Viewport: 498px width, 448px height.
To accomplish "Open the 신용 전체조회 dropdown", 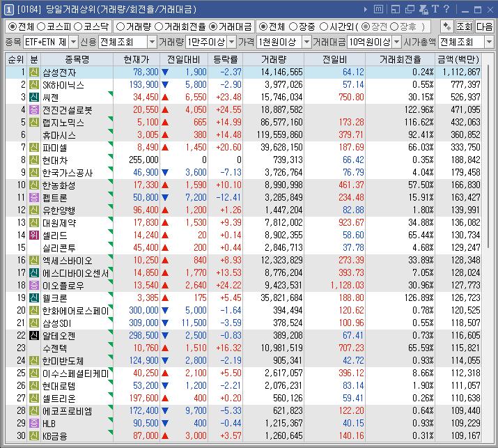I will pyautogui.click(x=153, y=42).
